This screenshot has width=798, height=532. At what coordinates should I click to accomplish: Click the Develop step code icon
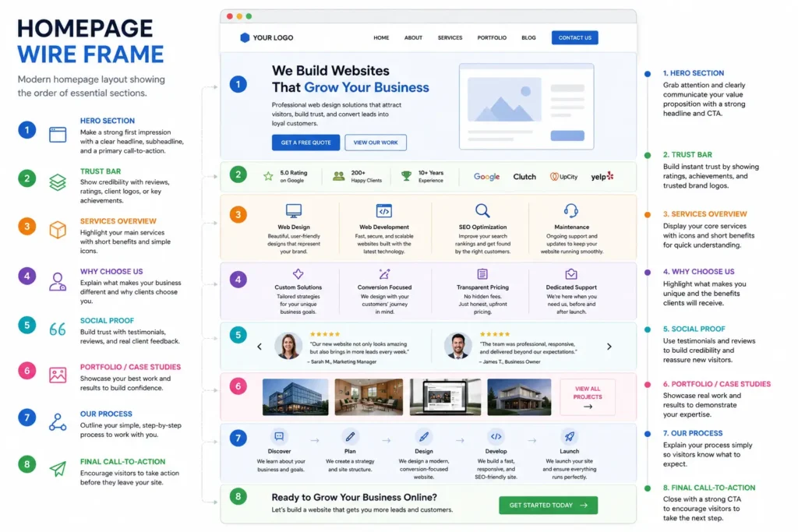496,436
